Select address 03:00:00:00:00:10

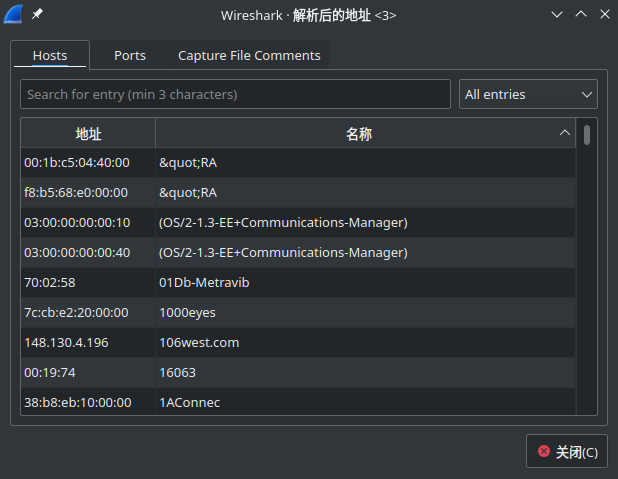(77, 222)
